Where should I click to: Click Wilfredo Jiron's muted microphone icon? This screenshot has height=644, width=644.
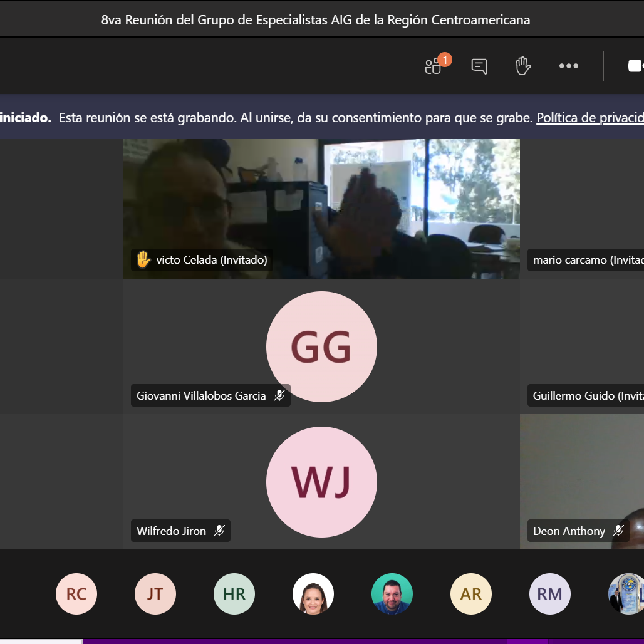[219, 531]
